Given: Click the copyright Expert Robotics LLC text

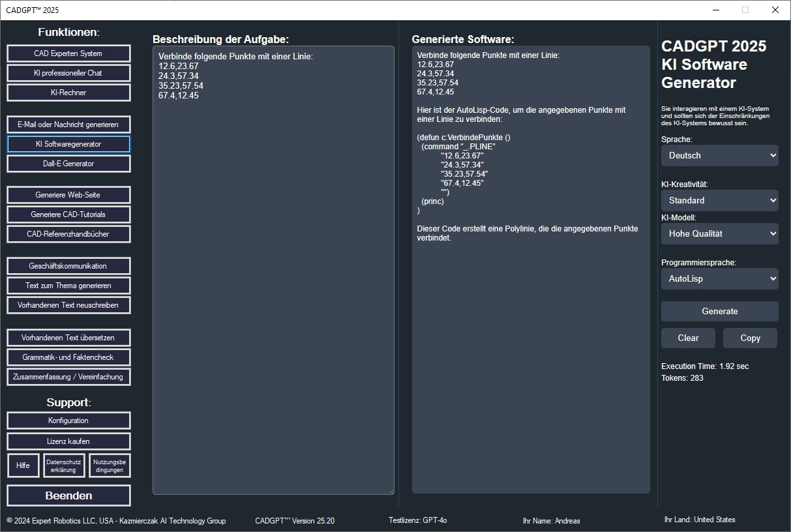Looking at the screenshot, I should click(116, 521).
